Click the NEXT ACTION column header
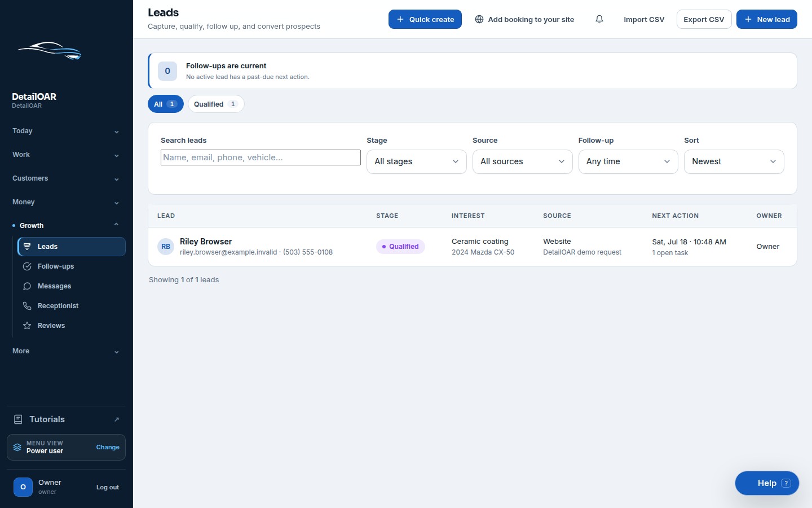Image resolution: width=812 pixels, height=508 pixels. click(675, 216)
